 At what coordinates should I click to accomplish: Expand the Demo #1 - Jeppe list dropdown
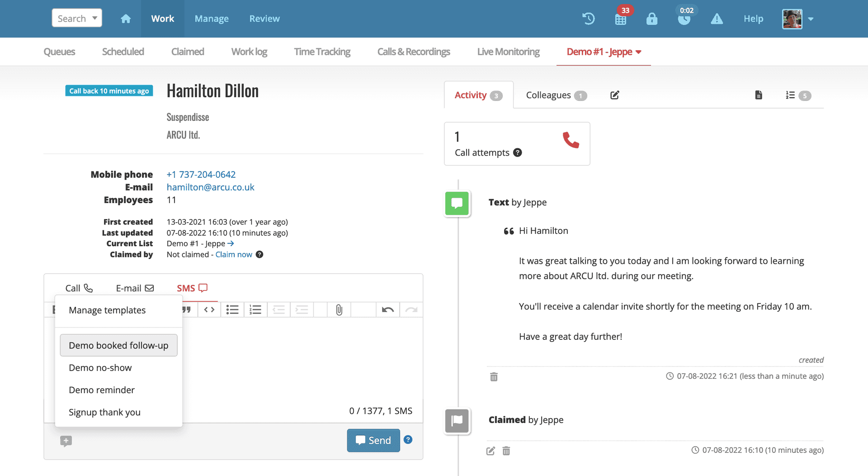click(x=604, y=52)
